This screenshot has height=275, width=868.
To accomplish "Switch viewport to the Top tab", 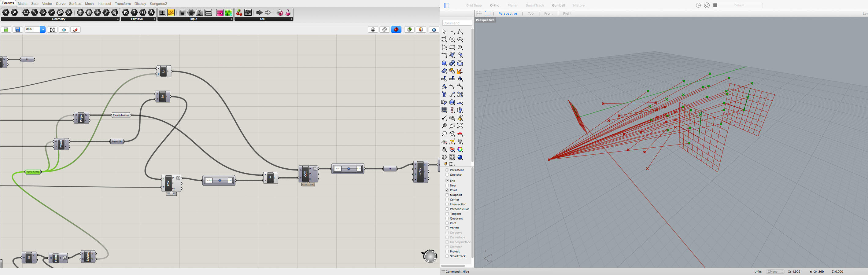I will coord(531,13).
